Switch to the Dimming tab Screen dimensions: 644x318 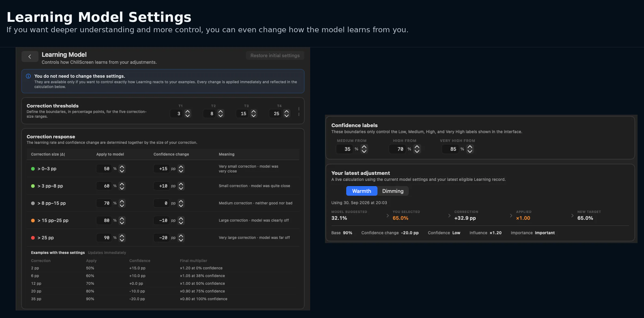(393, 191)
